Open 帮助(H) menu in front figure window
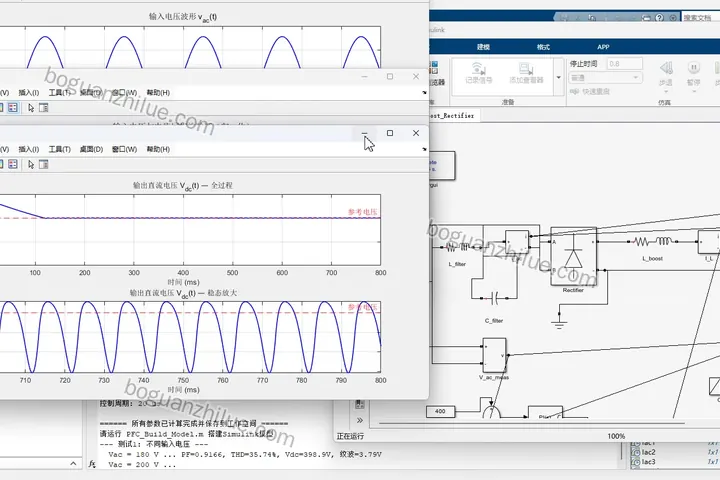This screenshot has height=480, width=720. (158, 149)
